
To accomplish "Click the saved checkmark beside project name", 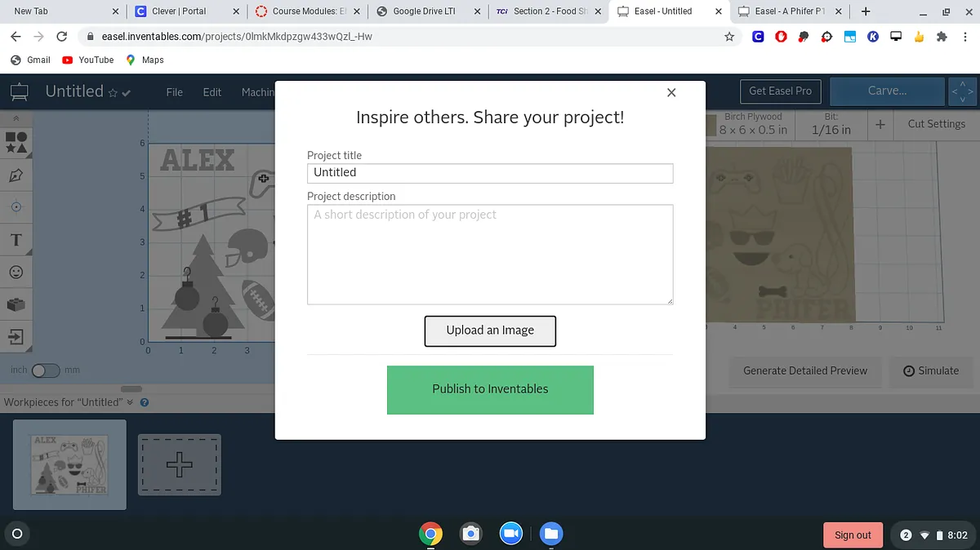I will pyautogui.click(x=127, y=93).
